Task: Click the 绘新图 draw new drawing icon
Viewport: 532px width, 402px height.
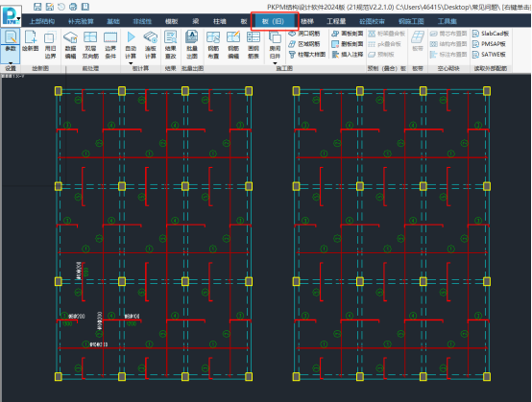Action: tap(30, 41)
